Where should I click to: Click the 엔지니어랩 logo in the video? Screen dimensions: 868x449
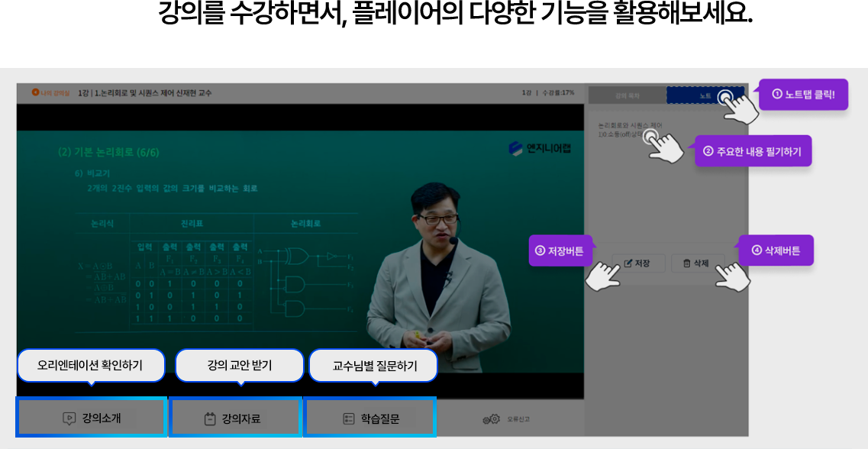(x=538, y=149)
